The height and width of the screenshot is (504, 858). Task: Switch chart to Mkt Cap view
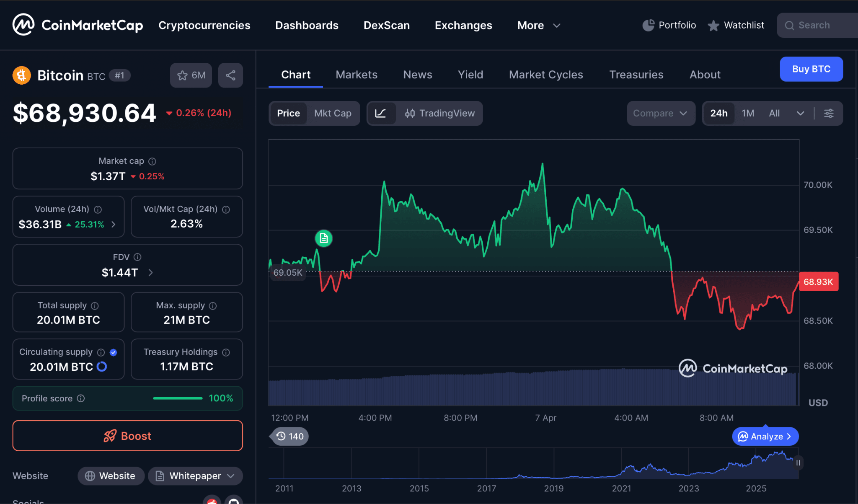point(333,113)
